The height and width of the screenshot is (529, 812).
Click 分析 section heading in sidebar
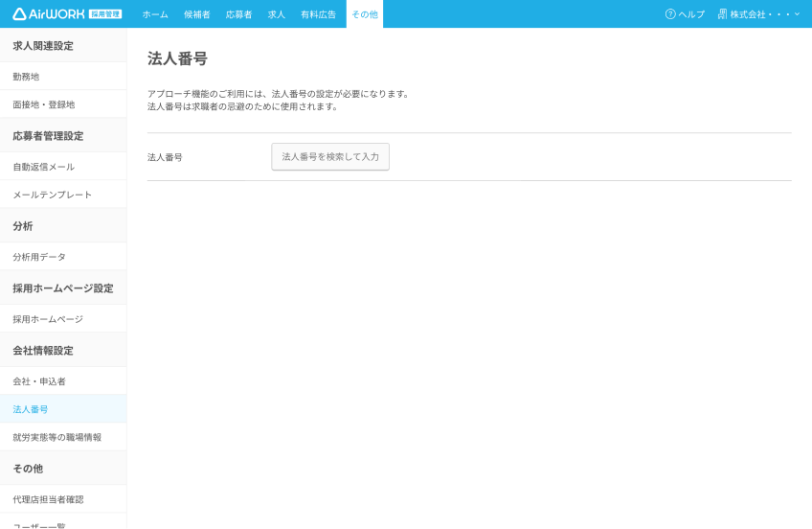[x=23, y=226]
